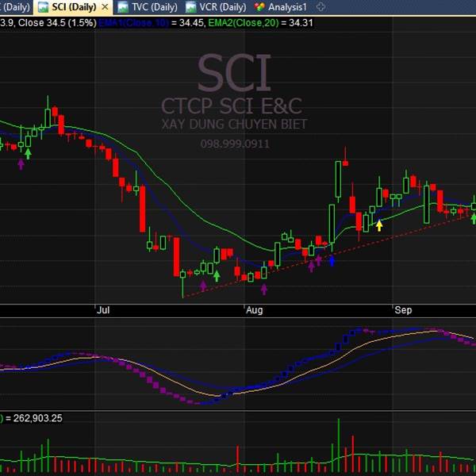Image resolution: width=476 pixels, height=476 pixels.
Task: Click the green arrow signal in late July
Action: pos(217,276)
